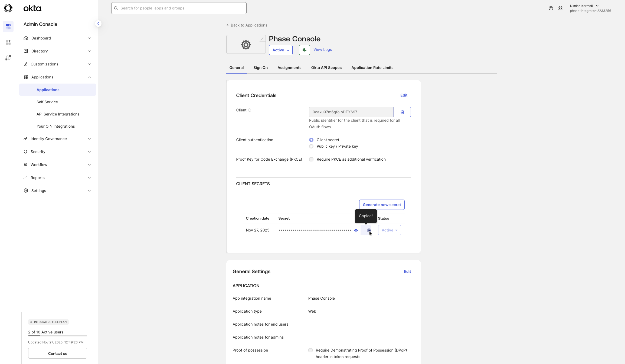
Task: Click the Workflow icon in sidebar
Action: coord(25,165)
